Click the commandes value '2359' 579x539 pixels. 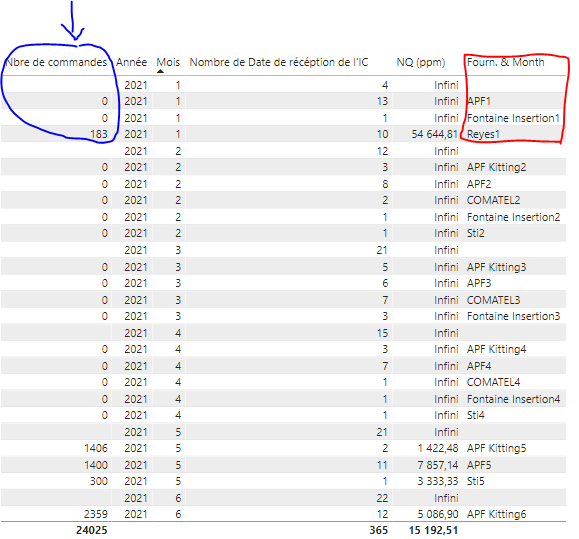coord(96,514)
